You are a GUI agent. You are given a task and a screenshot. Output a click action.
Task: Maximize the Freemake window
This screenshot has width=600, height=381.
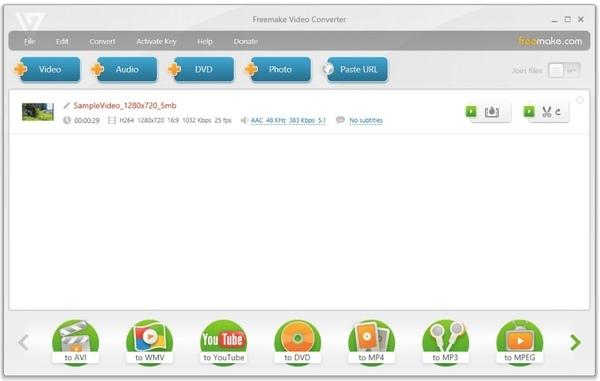[x=568, y=19]
